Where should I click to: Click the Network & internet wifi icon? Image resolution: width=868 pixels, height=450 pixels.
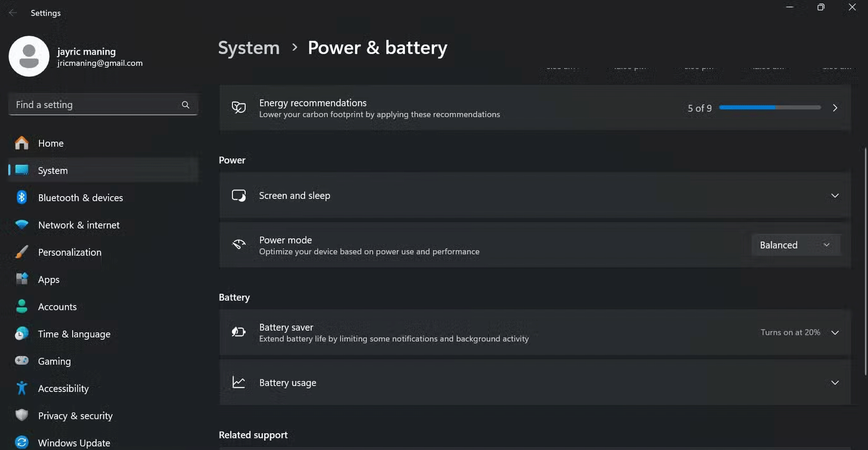point(22,225)
